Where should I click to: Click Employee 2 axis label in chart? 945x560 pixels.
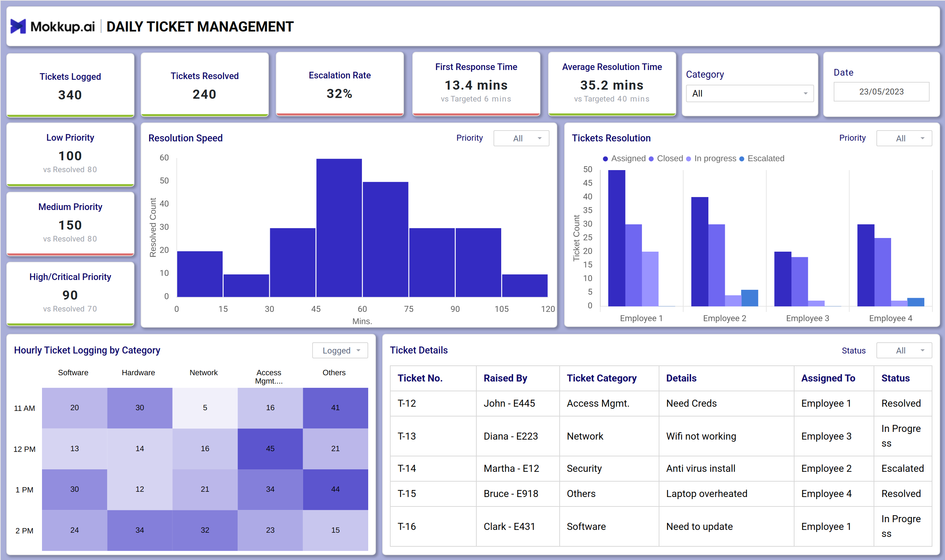pyautogui.click(x=724, y=318)
